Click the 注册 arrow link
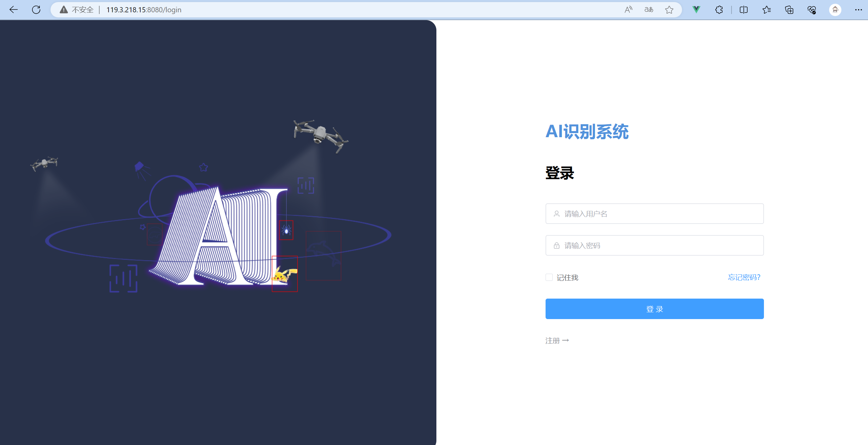This screenshot has width=868, height=445. tap(557, 341)
